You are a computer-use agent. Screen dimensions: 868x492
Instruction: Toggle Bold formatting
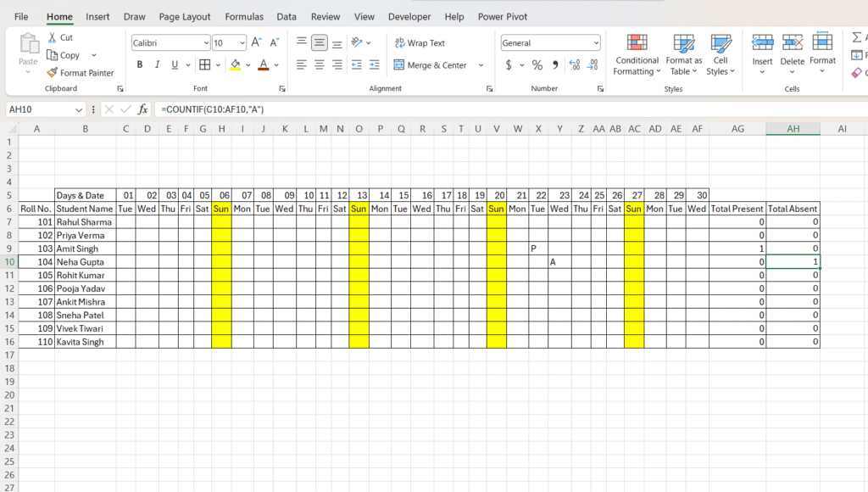pyautogui.click(x=140, y=64)
